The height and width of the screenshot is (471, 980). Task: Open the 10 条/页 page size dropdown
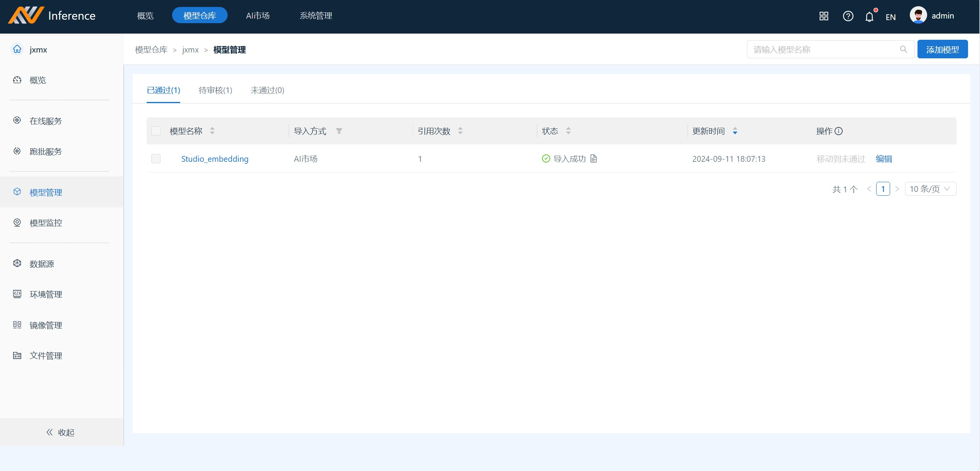pyautogui.click(x=930, y=189)
